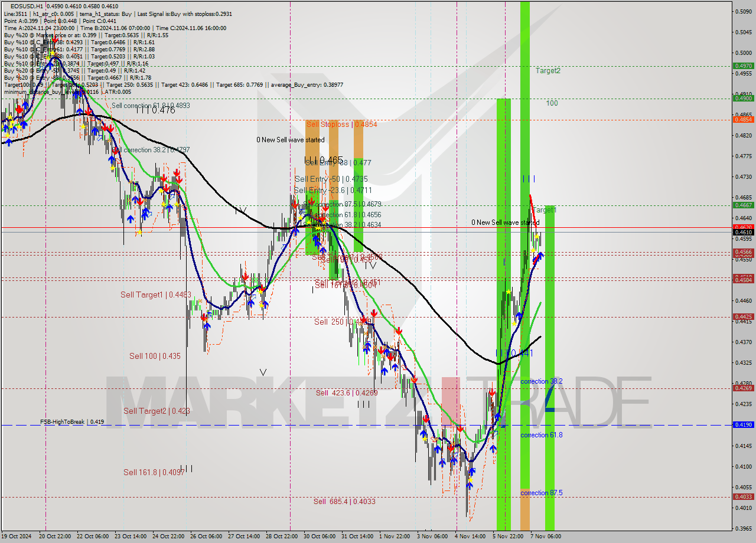This screenshot has width=756, height=543.
Task: Select the 'Sell 100 | 0.435' label
Action: pos(155,356)
